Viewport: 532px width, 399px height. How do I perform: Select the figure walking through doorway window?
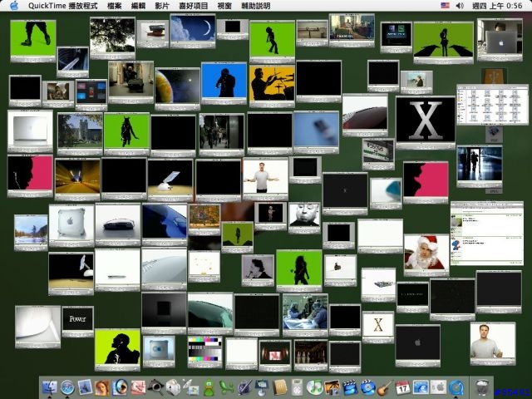point(480,166)
